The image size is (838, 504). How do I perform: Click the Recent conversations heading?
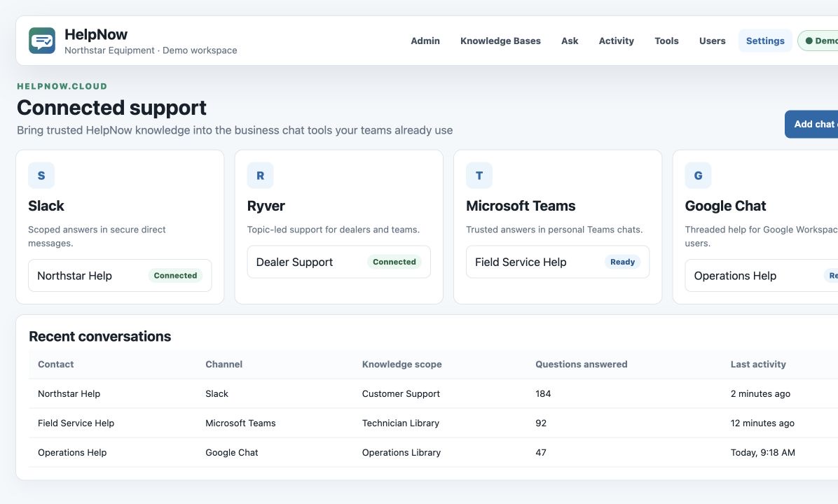point(100,337)
